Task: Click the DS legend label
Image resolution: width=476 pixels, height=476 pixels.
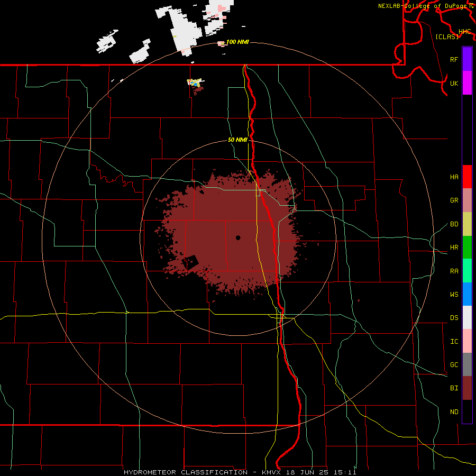Action: (x=454, y=318)
